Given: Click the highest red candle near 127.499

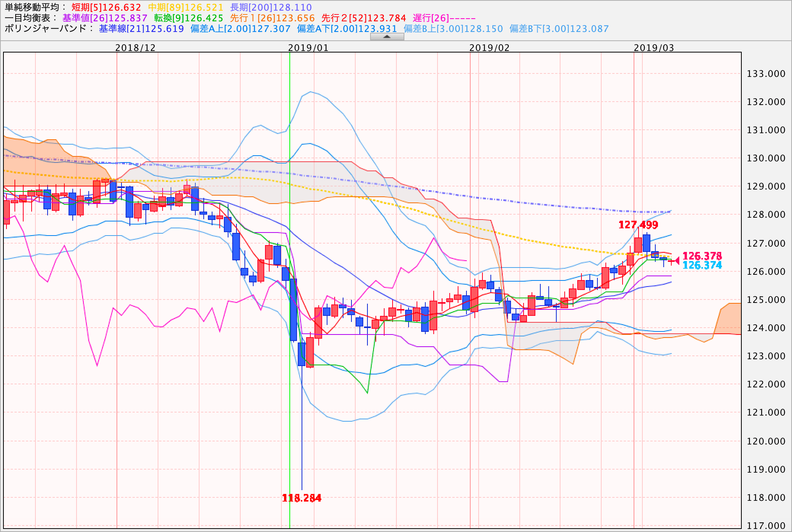Looking at the screenshot, I should [638, 245].
